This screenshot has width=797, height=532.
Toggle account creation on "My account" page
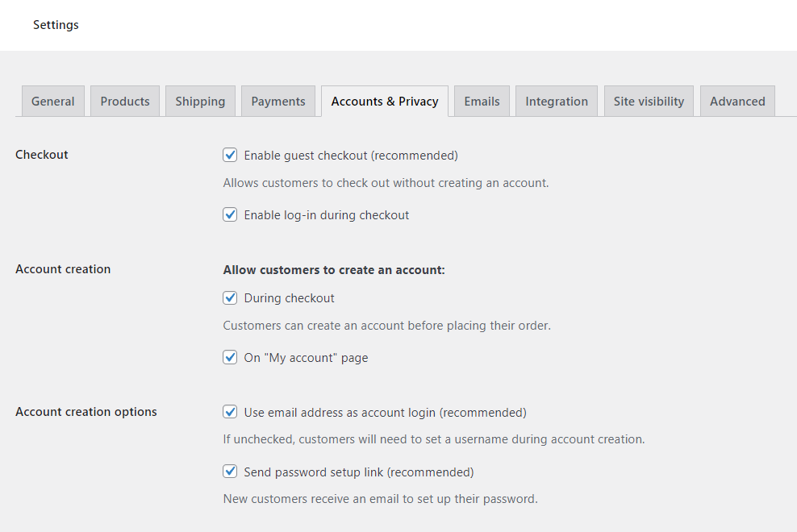point(230,357)
